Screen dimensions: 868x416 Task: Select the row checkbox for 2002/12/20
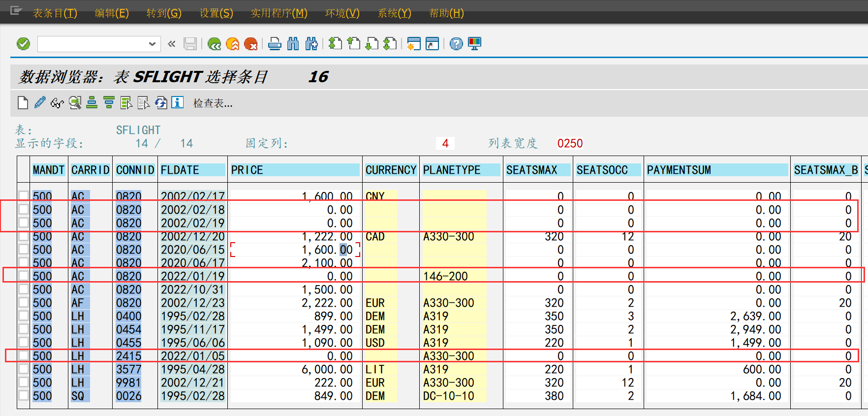pos(24,236)
